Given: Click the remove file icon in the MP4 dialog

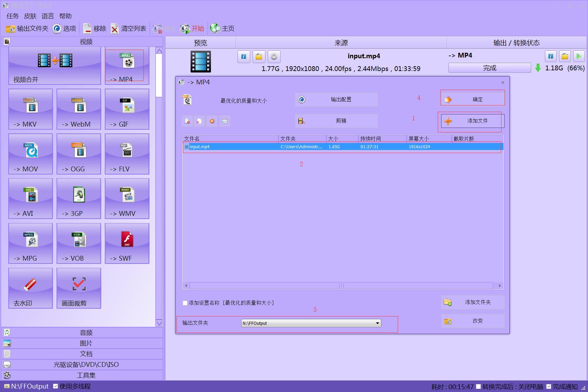Looking at the screenshot, I should click(187, 121).
